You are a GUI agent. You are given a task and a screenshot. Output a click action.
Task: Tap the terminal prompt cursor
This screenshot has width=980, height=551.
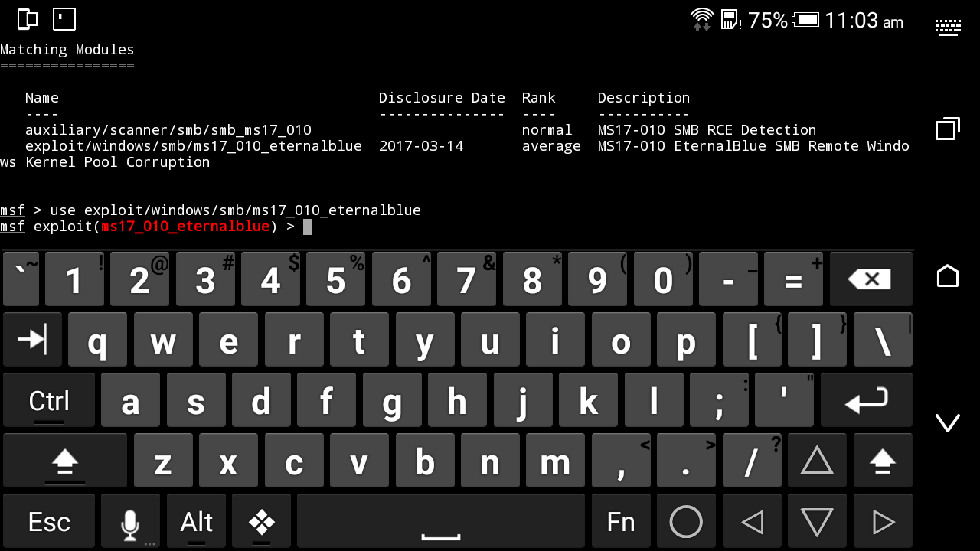pyautogui.click(x=307, y=227)
